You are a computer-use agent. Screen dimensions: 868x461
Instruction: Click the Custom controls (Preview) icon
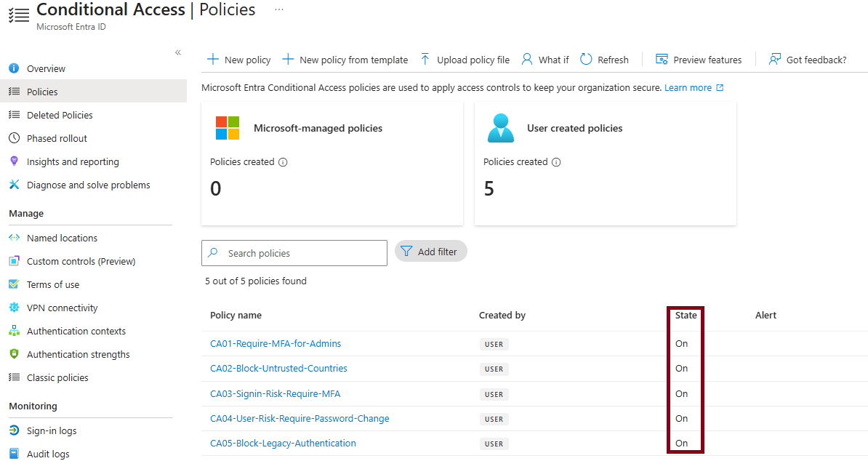click(x=14, y=260)
